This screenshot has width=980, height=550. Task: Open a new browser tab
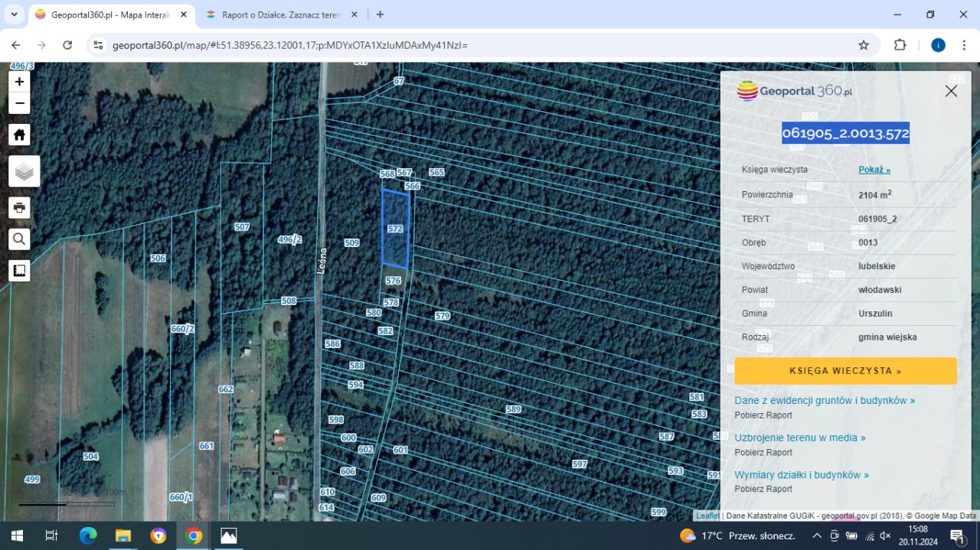click(381, 15)
